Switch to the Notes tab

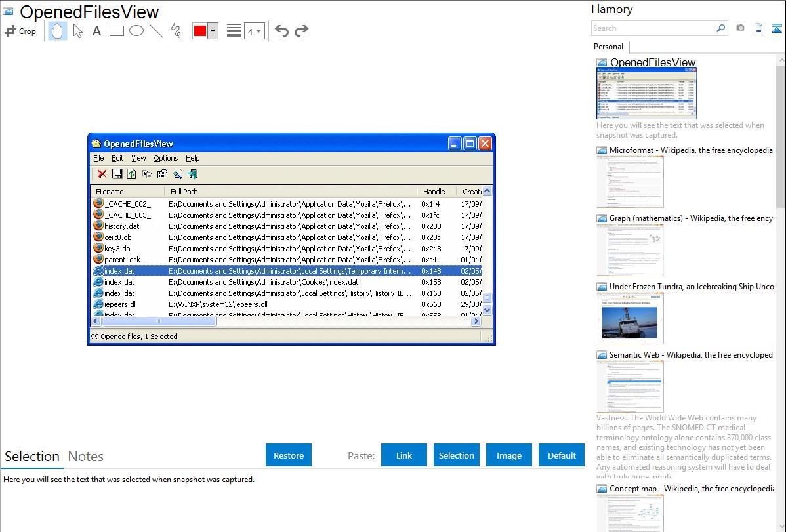pyautogui.click(x=86, y=457)
